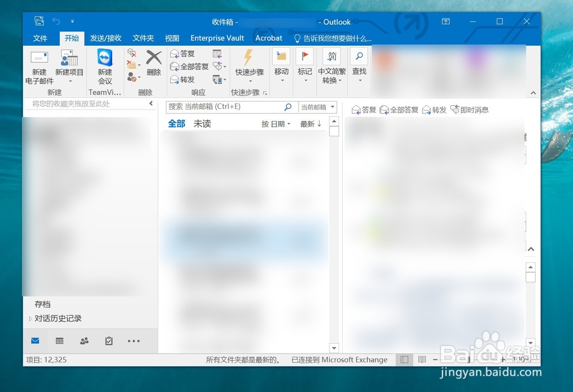The height and width of the screenshot is (392, 573).
Task: Show 全部 (All) messages filter
Action: pyautogui.click(x=176, y=124)
